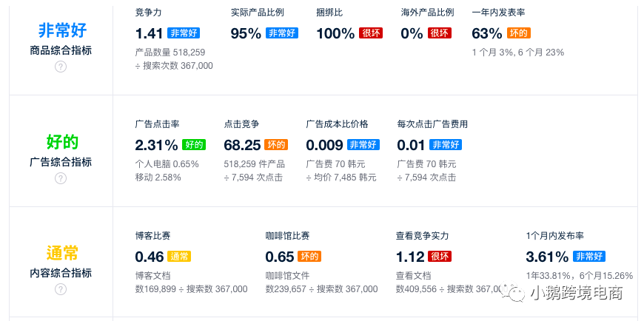Click the 坏的 badge next to 63%

519,33
